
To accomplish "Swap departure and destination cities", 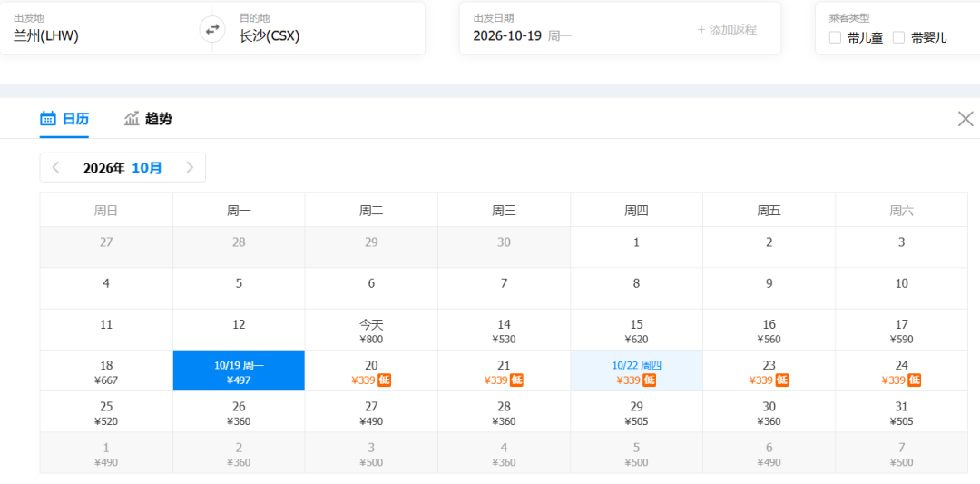I will [212, 29].
